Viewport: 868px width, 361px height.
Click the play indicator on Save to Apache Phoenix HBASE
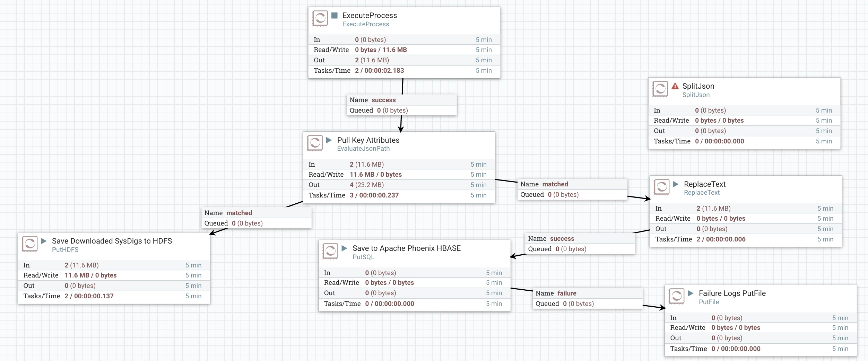[344, 248]
